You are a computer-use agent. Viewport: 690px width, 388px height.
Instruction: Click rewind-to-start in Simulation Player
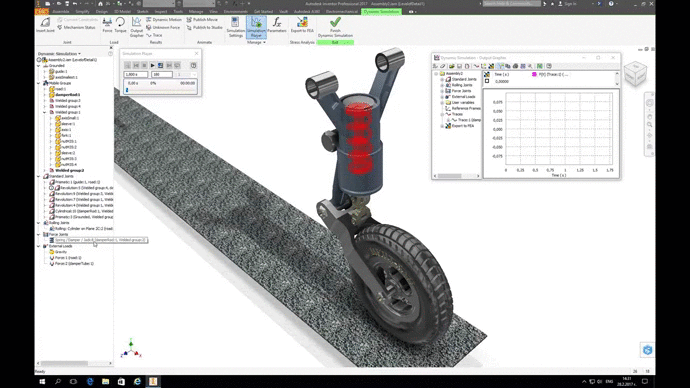[x=136, y=65]
